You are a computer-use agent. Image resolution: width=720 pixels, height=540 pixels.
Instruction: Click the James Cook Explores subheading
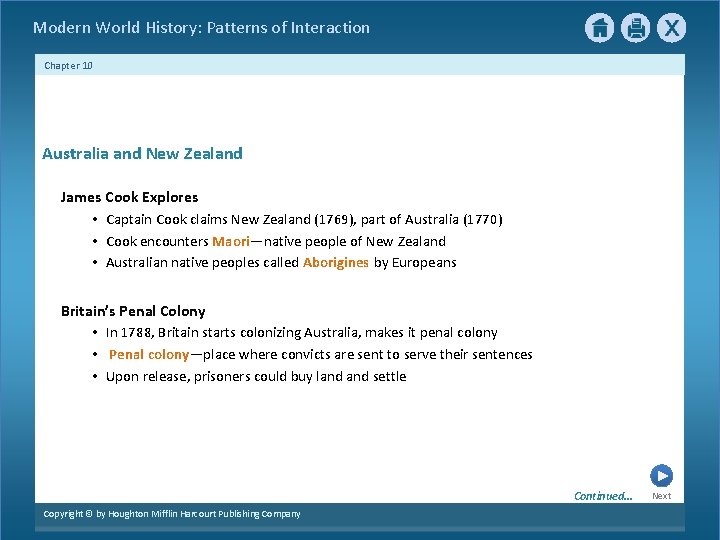tap(129, 197)
